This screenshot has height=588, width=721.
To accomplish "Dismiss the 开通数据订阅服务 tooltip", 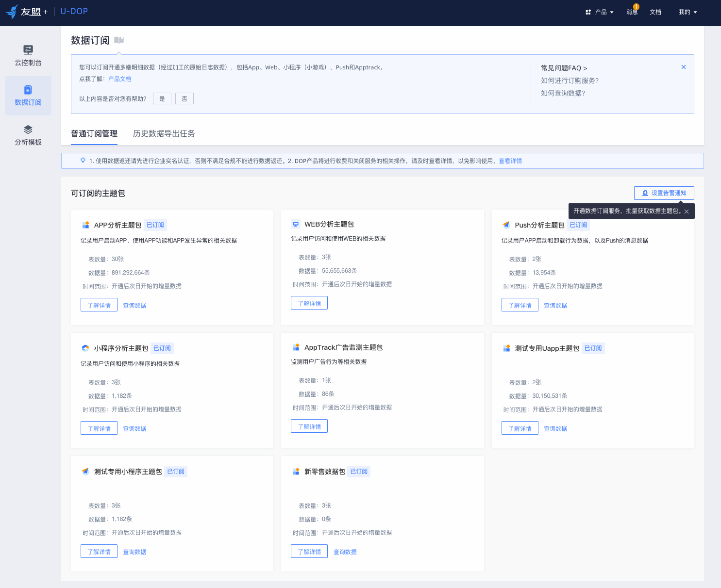I will pyautogui.click(x=687, y=212).
